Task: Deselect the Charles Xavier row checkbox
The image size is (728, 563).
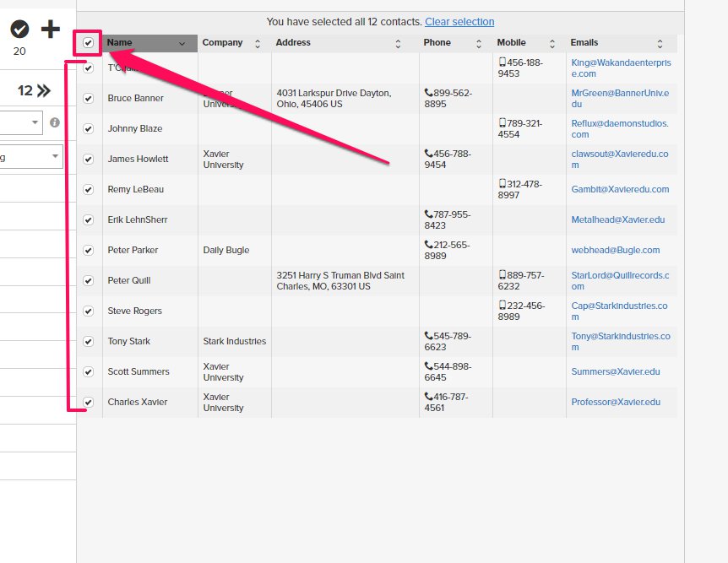Action: click(89, 403)
